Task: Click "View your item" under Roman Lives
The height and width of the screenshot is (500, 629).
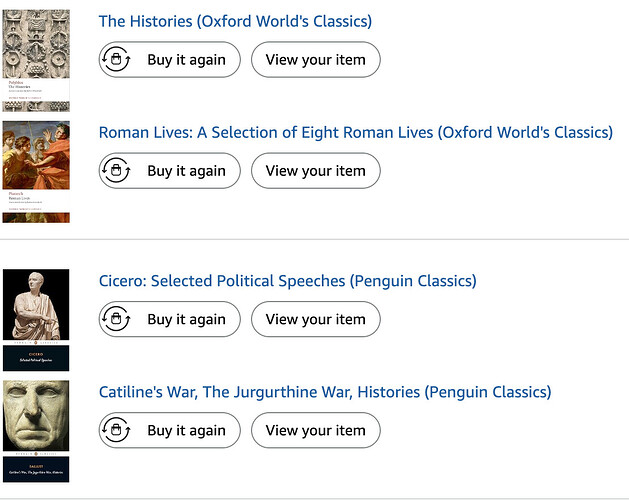Action: [x=316, y=171]
